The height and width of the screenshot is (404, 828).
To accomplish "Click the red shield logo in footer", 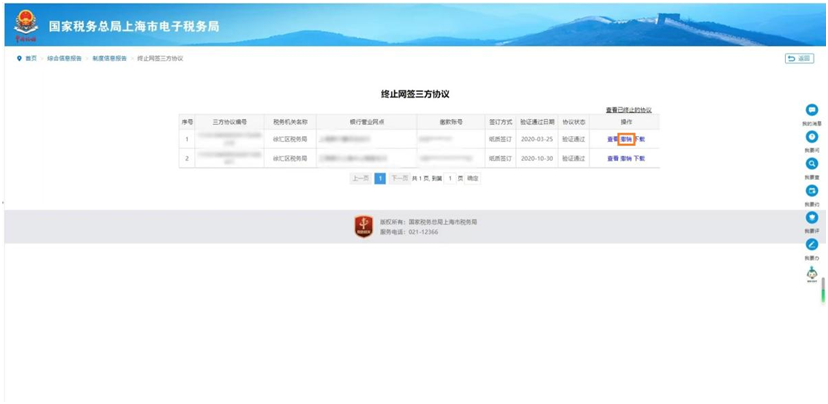I will coord(363,227).
